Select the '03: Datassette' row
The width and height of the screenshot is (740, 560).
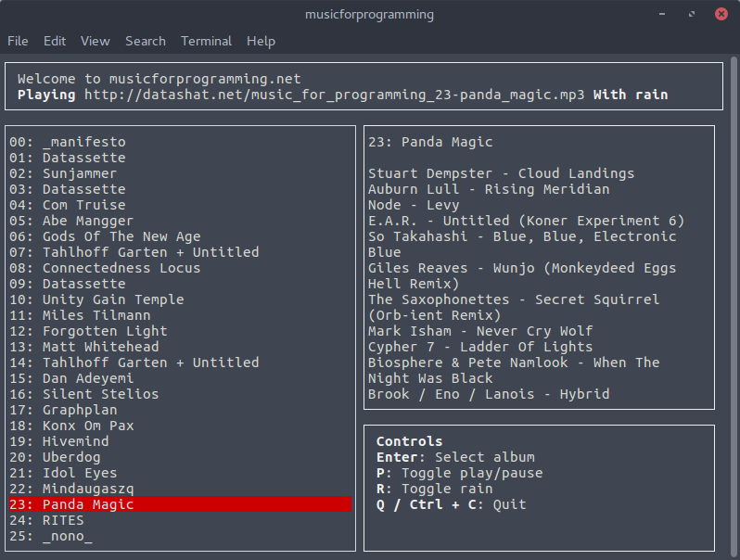point(180,189)
